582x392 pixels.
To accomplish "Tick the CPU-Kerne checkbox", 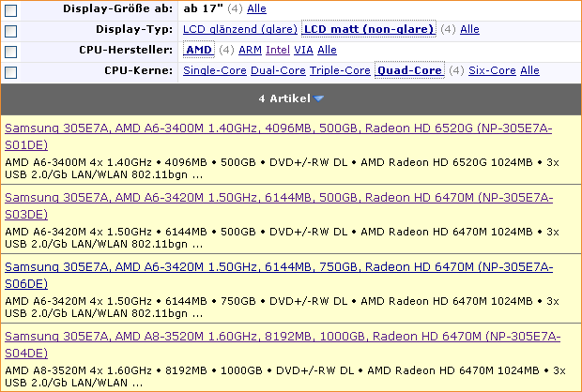I will coord(10,72).
